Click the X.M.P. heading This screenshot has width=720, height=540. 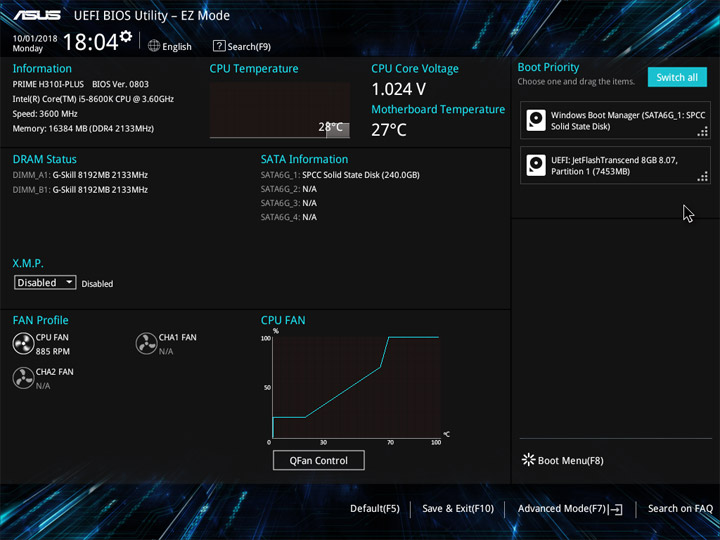click(28, 263)
